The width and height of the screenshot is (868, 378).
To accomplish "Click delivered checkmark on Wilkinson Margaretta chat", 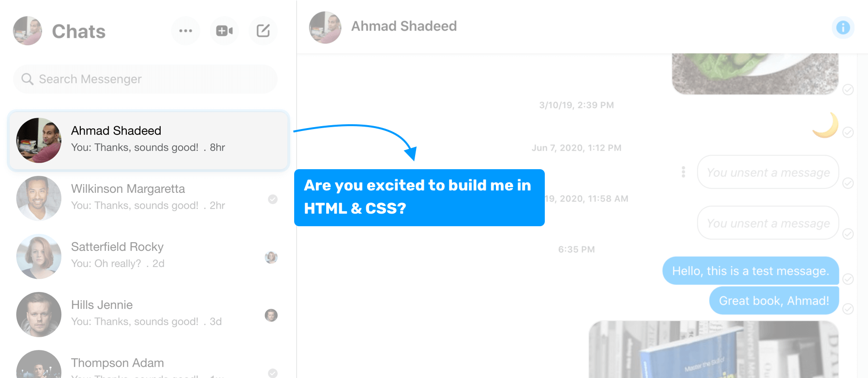I will coord(273,199).
